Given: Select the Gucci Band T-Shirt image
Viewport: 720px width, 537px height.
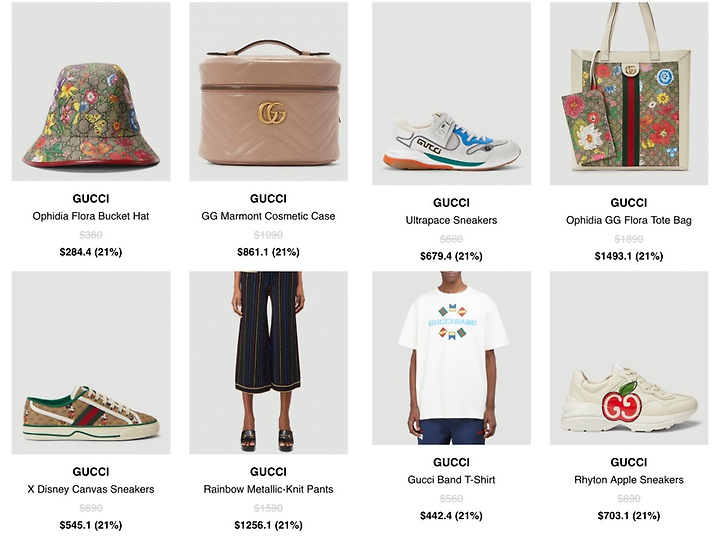Looking at the screenshot, I should (451, 358).
